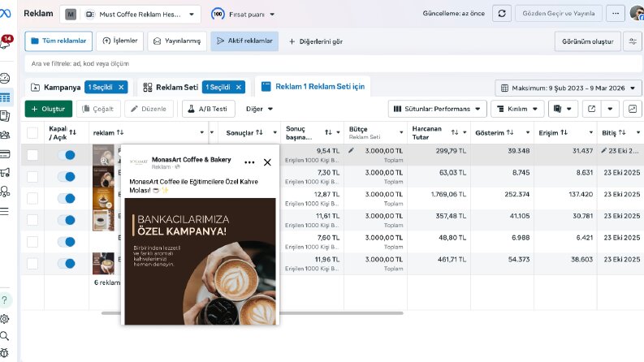The width and height of the screenshot is (644, 362).
Task: Click the bug report icon in sidebar
Action: [x=5, y=353]
